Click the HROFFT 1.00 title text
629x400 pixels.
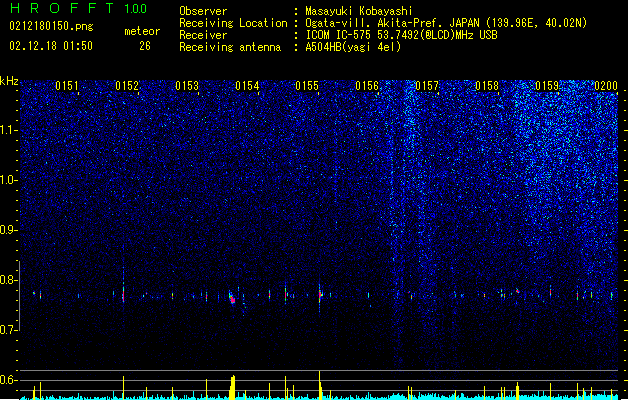[x=78, y=8]
